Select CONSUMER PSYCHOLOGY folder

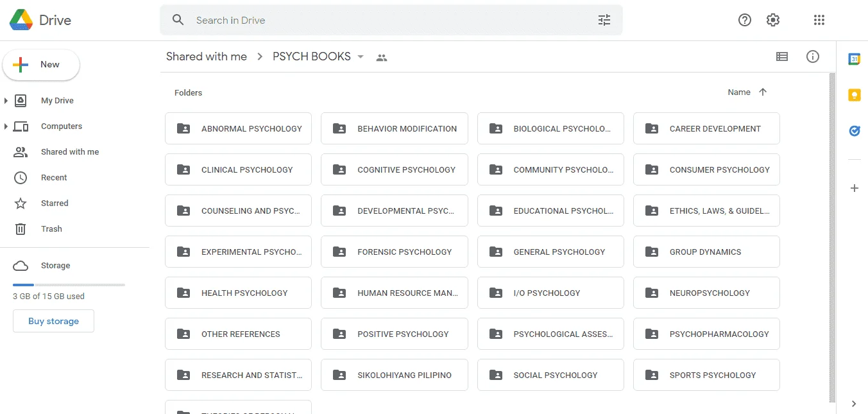(706, 169)
